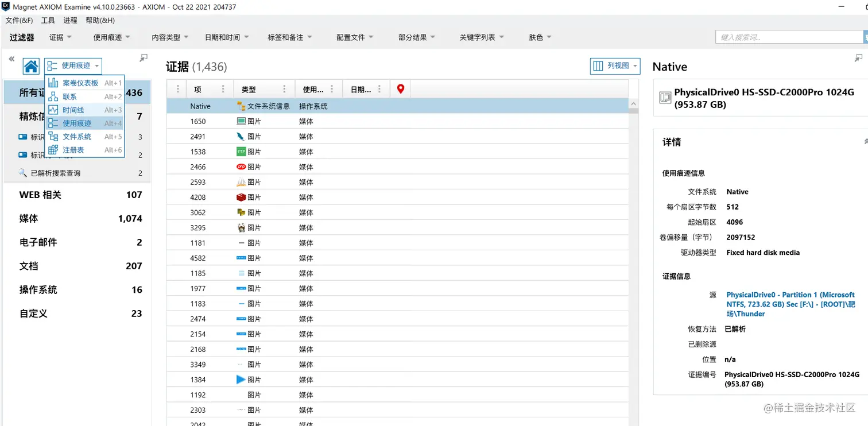The height and width of the screenshot is (426, 868).
Task: Click red cube icon in row 4208
Action: 241,197
